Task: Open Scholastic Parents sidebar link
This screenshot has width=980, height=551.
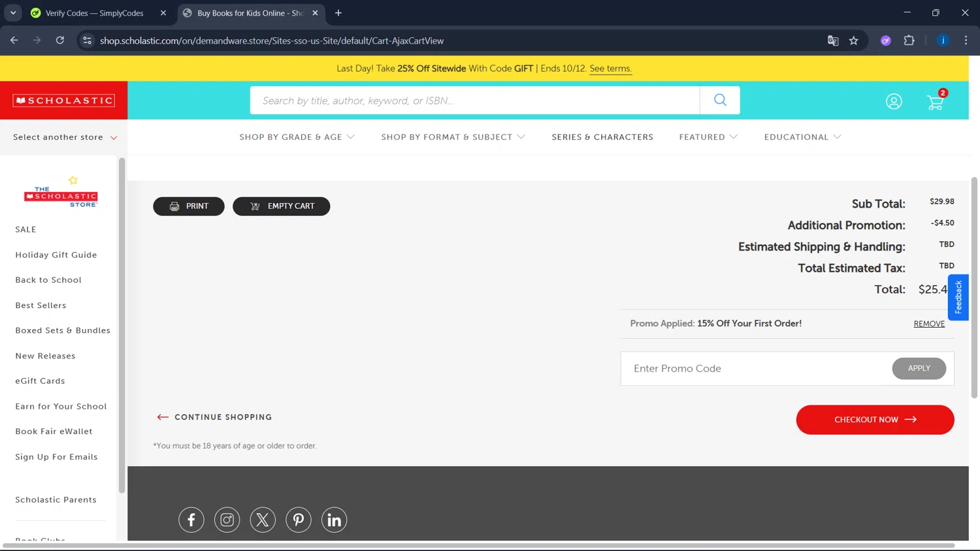Action: (56, 500)
